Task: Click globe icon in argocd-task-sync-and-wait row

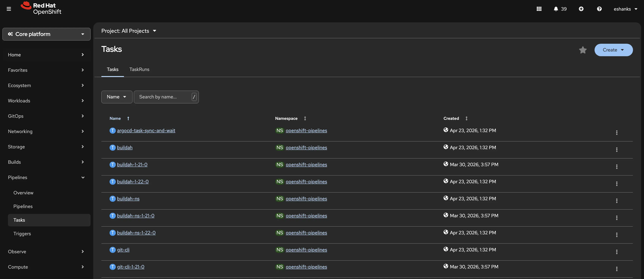Action: tap(446, 130)
